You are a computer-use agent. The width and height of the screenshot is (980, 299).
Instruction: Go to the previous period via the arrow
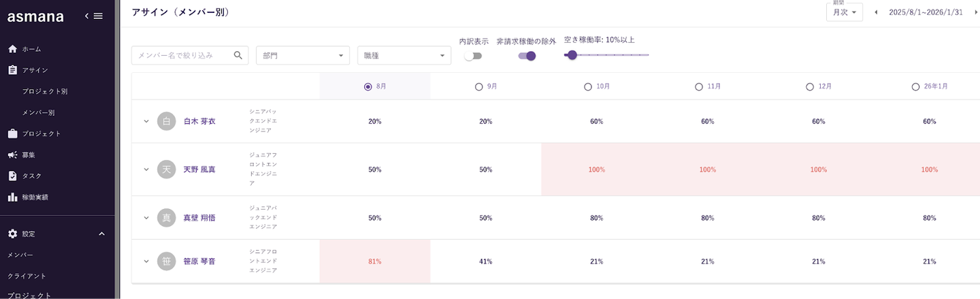pyautogui.click(x=876, y=12)
